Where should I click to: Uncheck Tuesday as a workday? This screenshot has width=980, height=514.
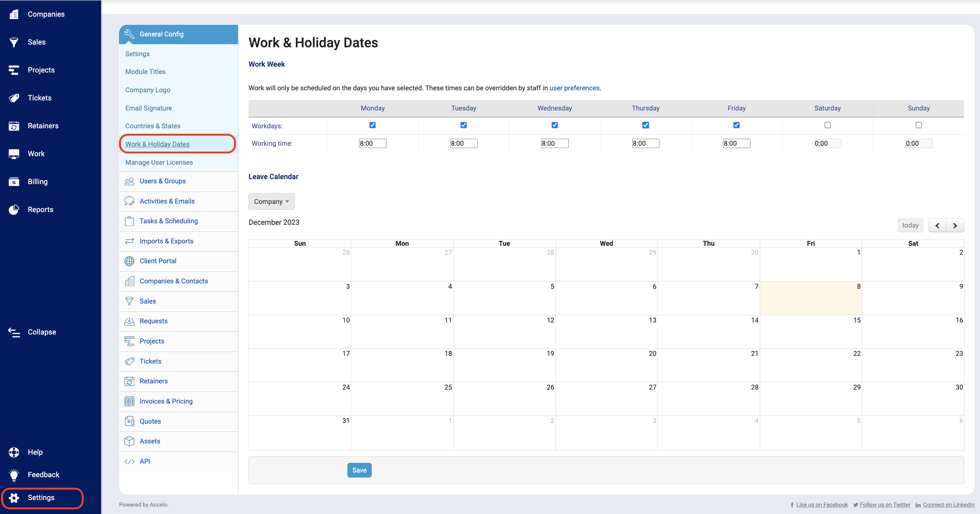point(464,125)
